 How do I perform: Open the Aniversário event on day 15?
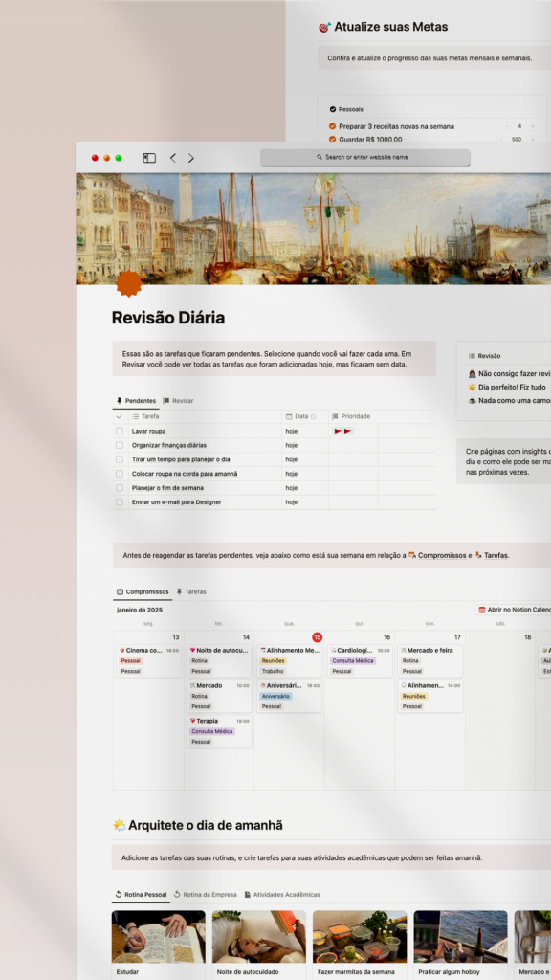289,696
